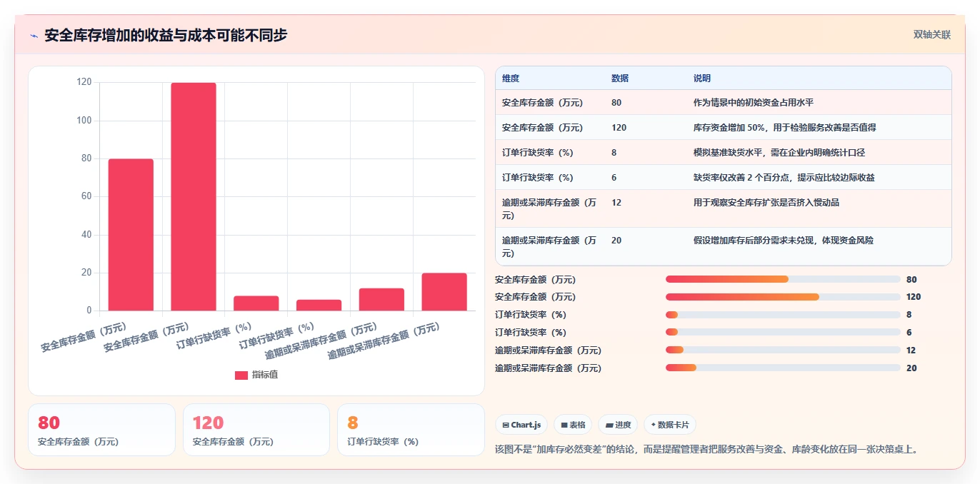Click the 进度 chip
The width and height of the screenshot is (980, 484).
618,425
